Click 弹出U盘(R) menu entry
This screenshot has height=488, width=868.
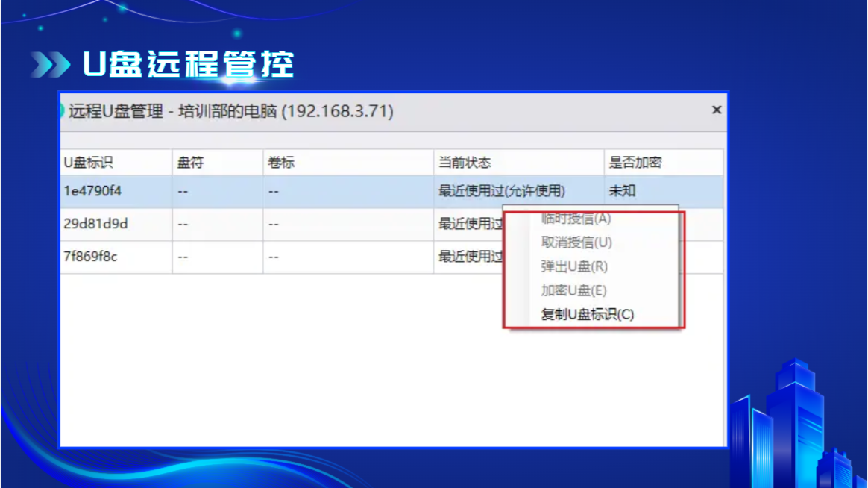[x=574, y=266]
